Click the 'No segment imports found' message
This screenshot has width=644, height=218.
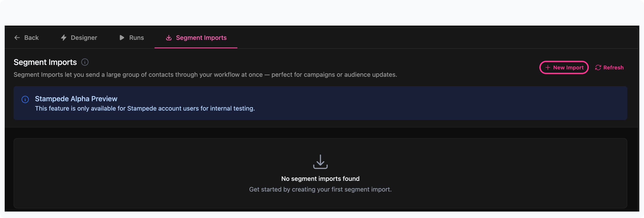point(320,179)
